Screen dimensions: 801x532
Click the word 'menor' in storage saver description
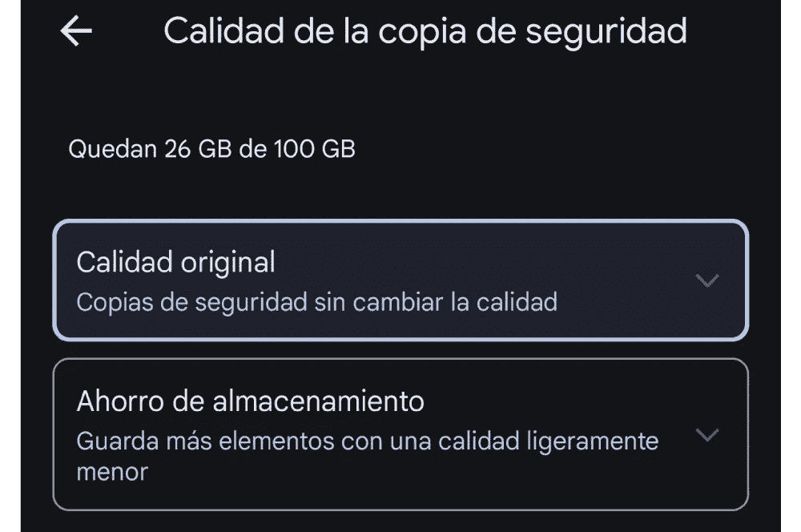tap(112, 472)
